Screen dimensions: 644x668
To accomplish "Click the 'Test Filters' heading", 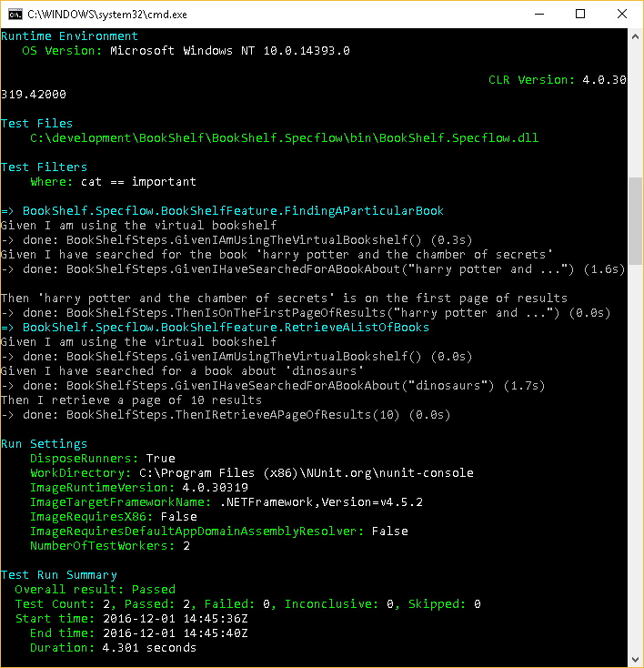I will [44, 167].
